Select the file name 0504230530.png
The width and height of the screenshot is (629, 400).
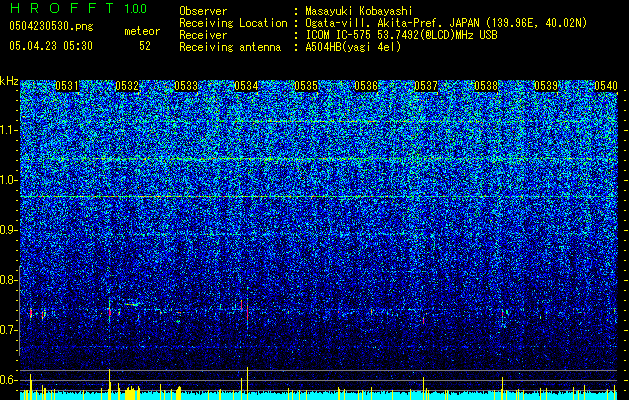coord(51,26)
